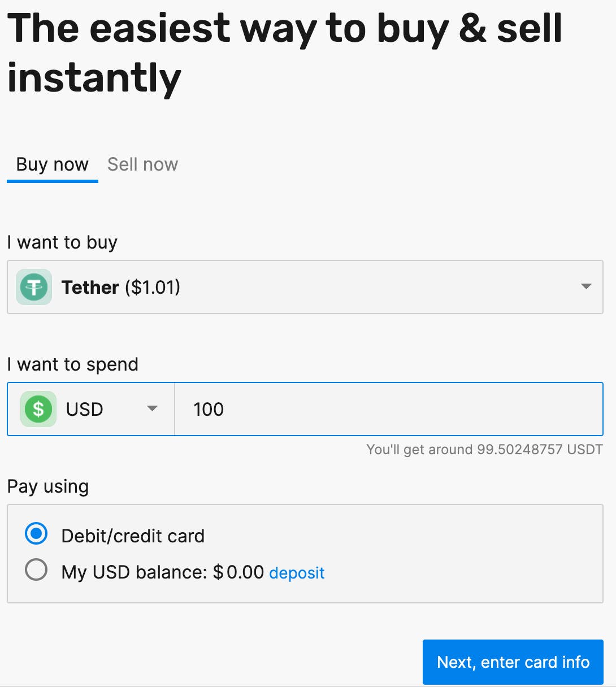Image resolution: width=616 pixels, height=687 pixels.
Task: Select the My USD balance radio button
Action: click(x=36, y=570)
